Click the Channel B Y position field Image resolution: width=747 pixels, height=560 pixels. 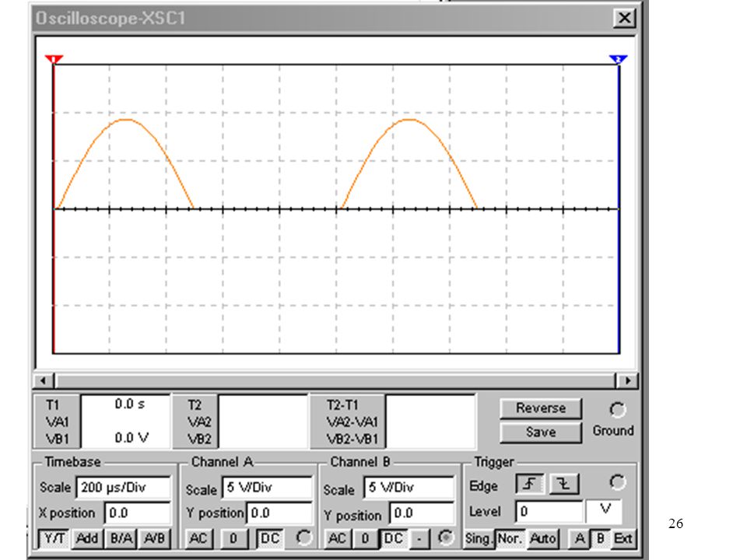(x=422, y=513)
